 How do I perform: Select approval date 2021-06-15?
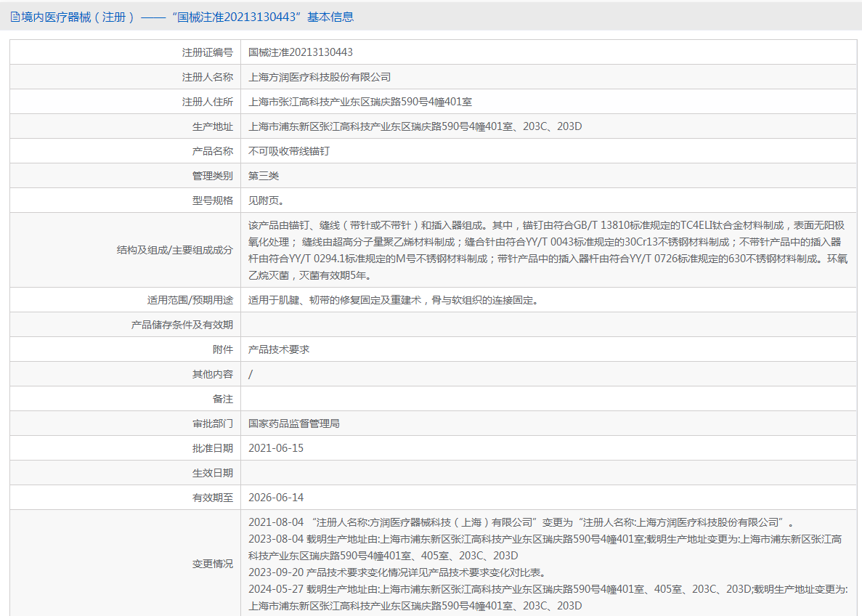point(276,448)
